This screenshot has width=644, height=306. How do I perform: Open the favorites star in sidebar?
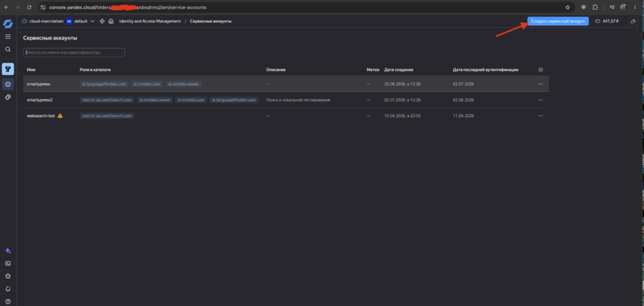pos(8,276)
